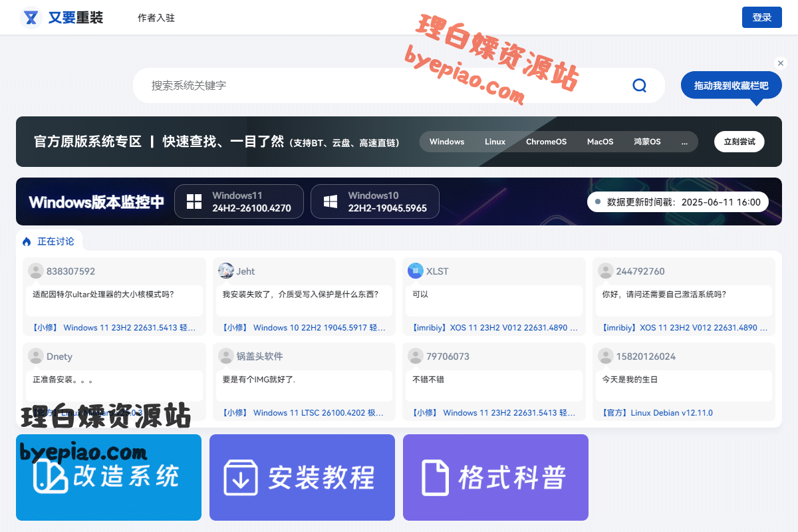
Task: Open link Windows 10 22H2 19045.5917
Action: point(304,328)
